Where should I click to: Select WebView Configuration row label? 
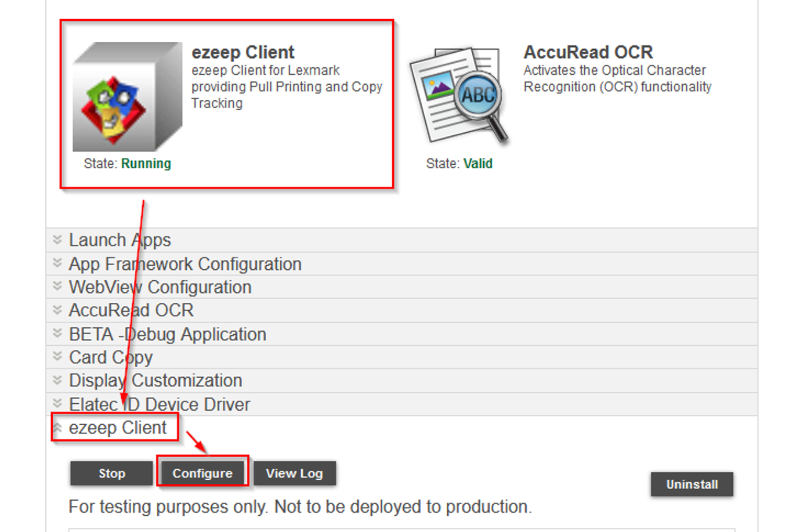(x=160, y=287)
